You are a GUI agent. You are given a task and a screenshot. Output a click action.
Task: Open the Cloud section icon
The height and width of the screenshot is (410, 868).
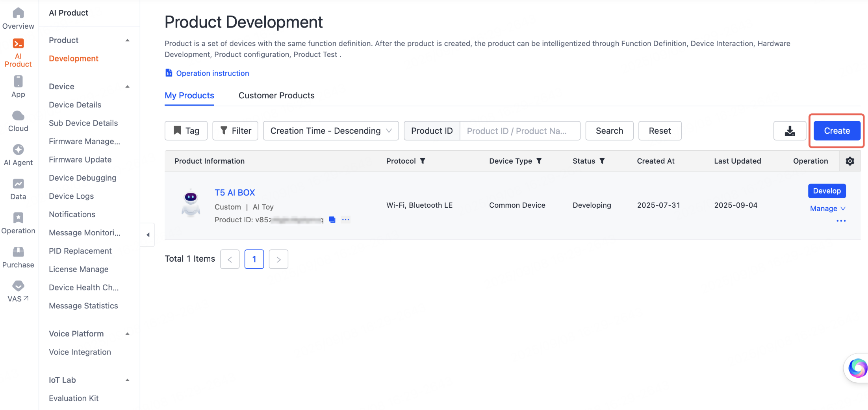click(x=18, y=121)
